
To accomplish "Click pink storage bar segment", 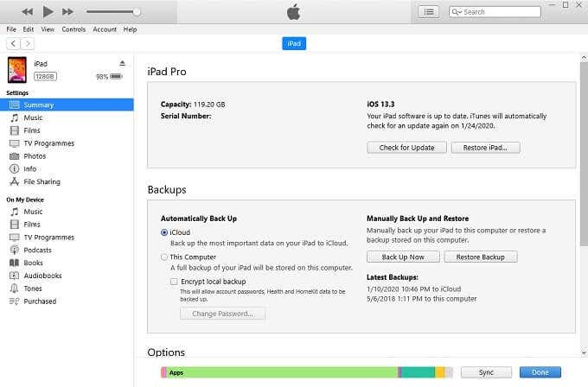I will 164,372.
